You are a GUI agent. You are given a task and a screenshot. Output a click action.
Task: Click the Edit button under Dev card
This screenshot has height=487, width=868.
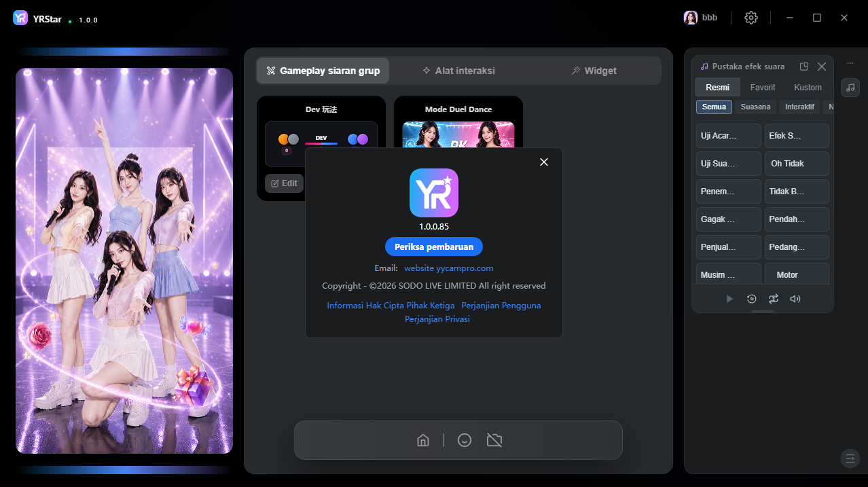[x=284, y=183]
